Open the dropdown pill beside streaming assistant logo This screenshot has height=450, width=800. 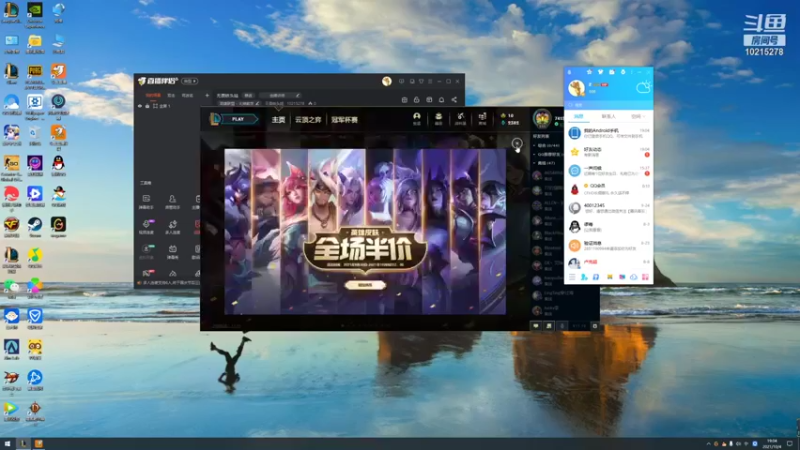pyautogui.click(x=190, y=81)
